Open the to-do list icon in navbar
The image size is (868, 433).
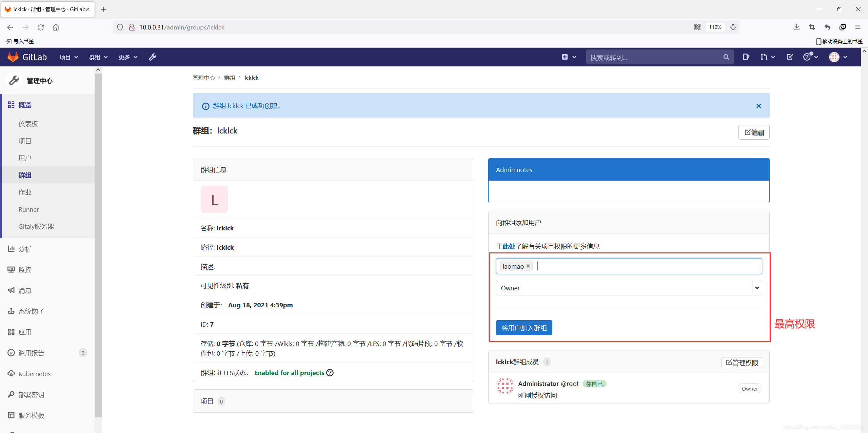pos(790,57)
